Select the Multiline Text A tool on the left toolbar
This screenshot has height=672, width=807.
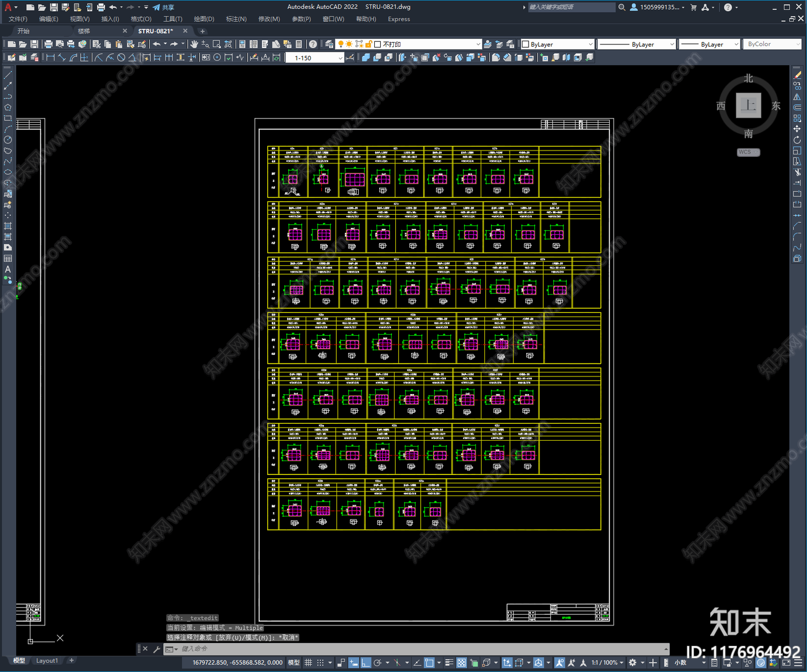coord(8,269)
